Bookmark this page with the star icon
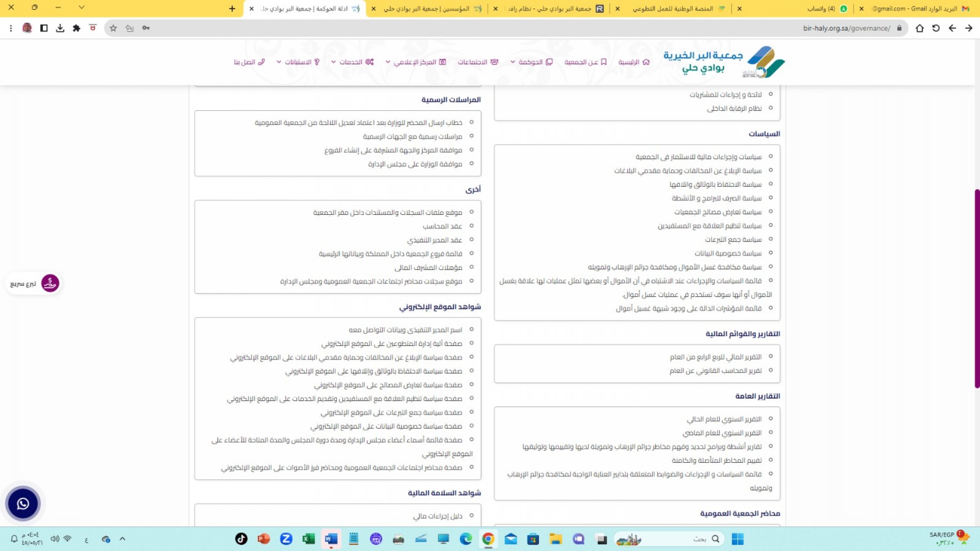The image size is (980, 551). click(x=113, y=28)
